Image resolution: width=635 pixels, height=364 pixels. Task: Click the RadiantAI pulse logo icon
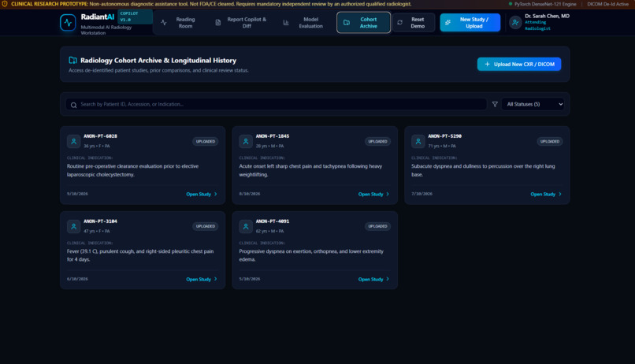(68, 22)
